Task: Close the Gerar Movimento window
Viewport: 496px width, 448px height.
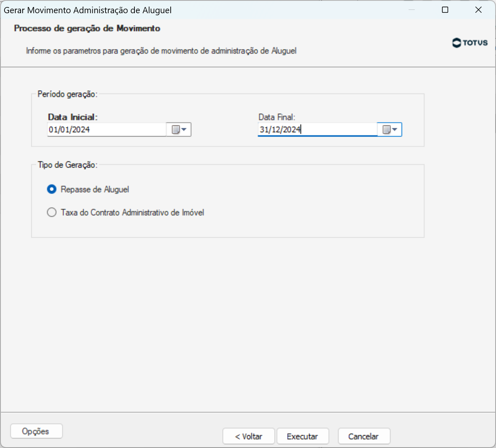Action: point(478,10)
